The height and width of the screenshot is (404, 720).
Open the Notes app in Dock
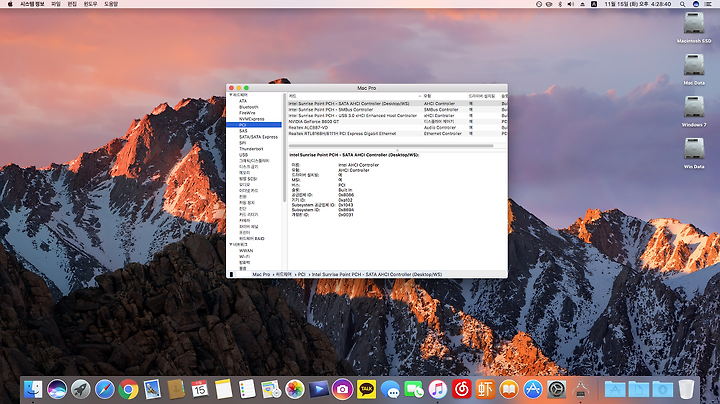click(224, 389)
